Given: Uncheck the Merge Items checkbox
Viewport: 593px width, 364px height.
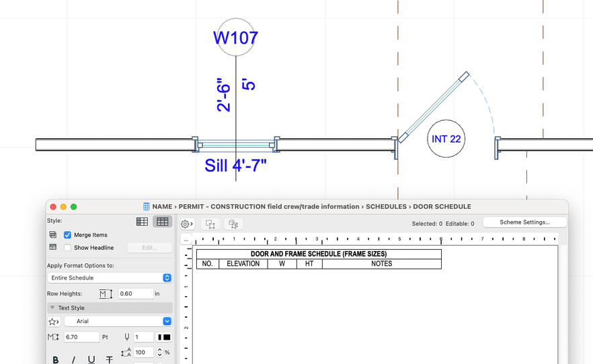Looking at the screenshot, I should pos(67,235).
